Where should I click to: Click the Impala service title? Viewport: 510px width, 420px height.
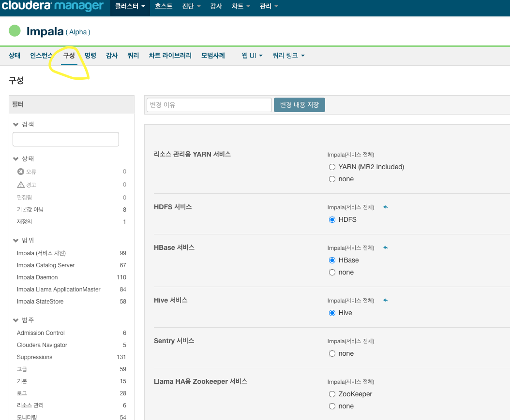[x=45, y=31]
